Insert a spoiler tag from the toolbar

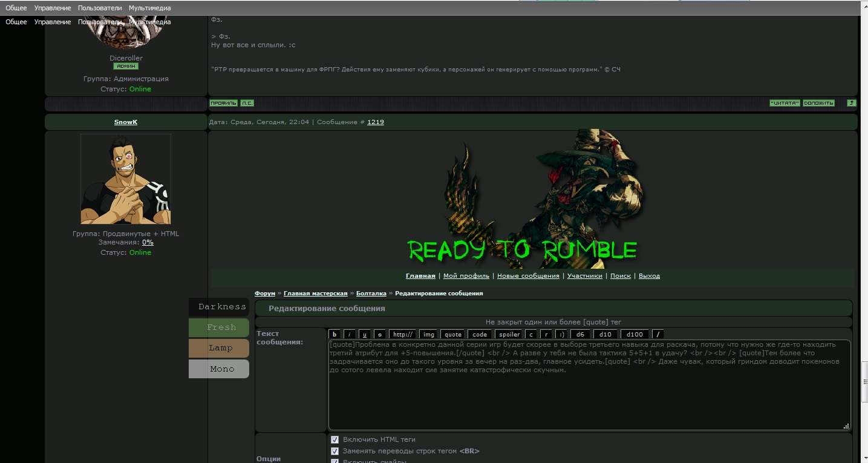[x=508, y=334]
